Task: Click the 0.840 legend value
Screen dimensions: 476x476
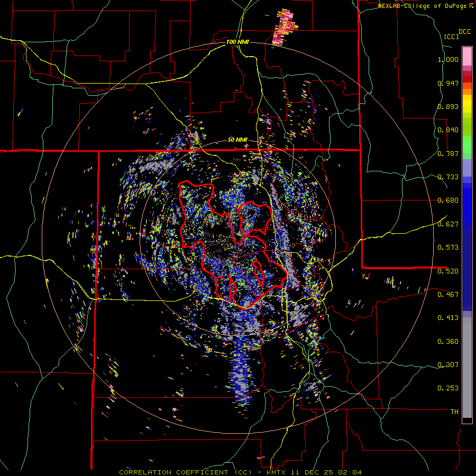Action: [x=448, y=130]
